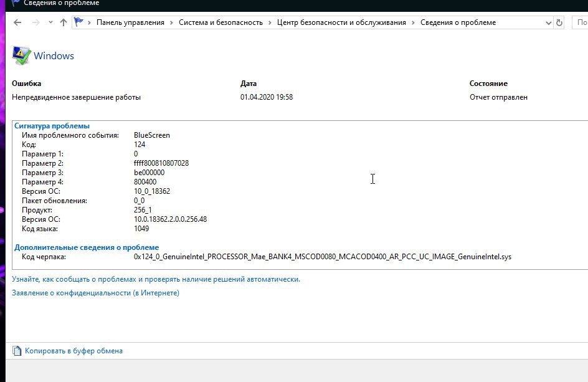Refresh the page with the reload icon

coord(559,22)
